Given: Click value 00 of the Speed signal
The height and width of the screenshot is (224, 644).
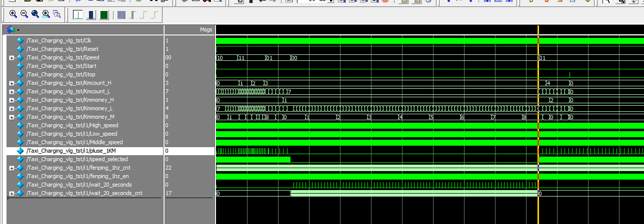Looking at the screenshot, I should [168, 57].
